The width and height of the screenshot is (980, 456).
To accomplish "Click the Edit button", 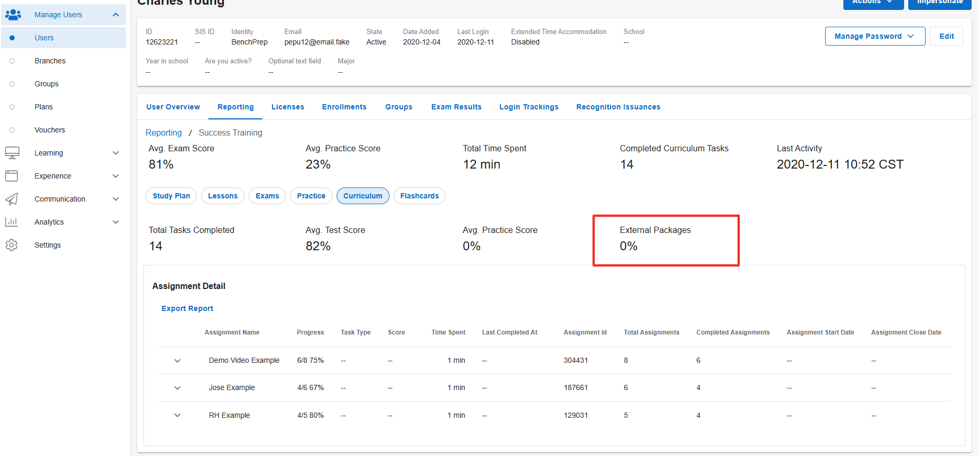I will 946,36.
